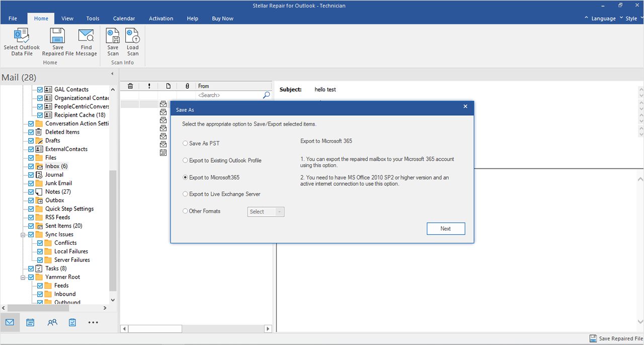Screen dimensions: 644x345
Task: Select the Inbox (6) folder
Action: (56, 166)
